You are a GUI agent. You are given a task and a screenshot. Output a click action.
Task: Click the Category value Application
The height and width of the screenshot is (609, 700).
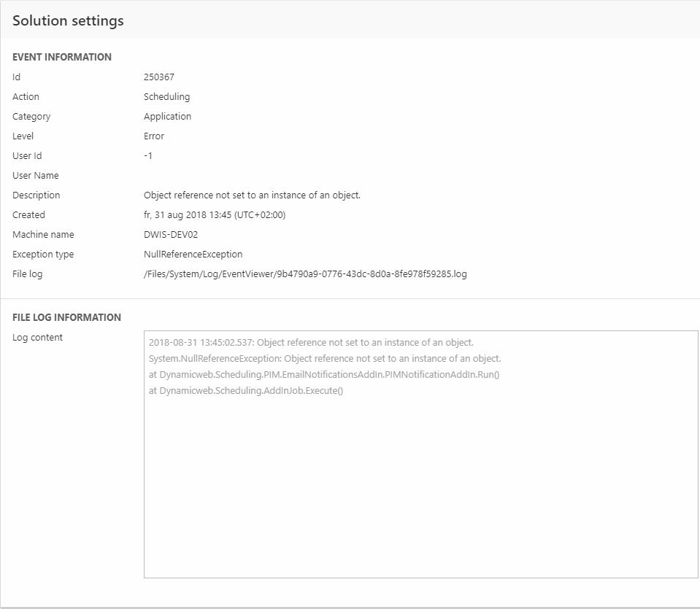pos(167,117)
